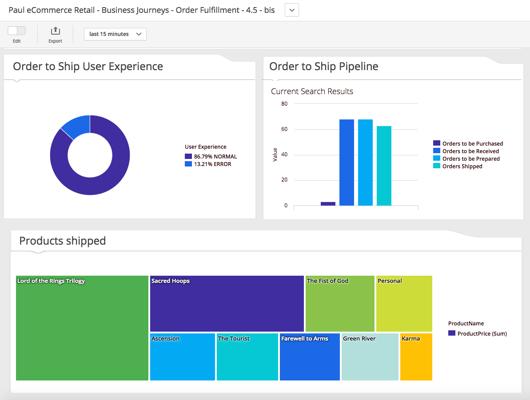Viewport: 530px width, 400px height.
Task: Click the Export icon
Action: 55,31
